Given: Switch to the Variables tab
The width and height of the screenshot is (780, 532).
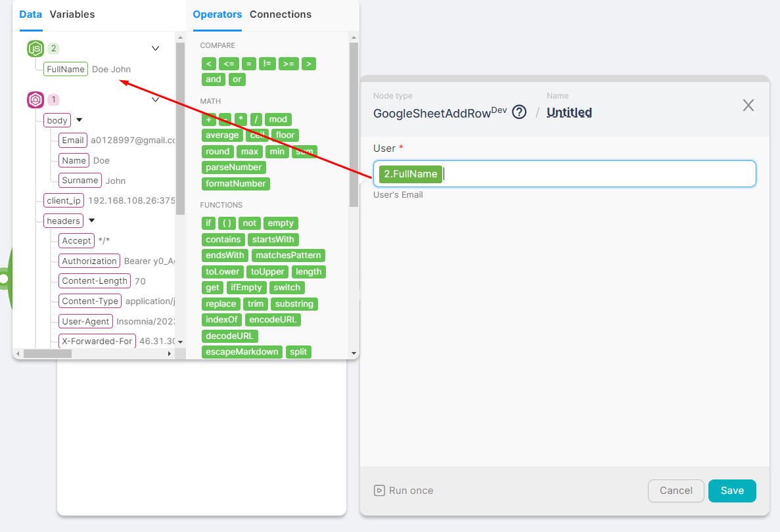Looking at the screenshot, I should (72, 14).
